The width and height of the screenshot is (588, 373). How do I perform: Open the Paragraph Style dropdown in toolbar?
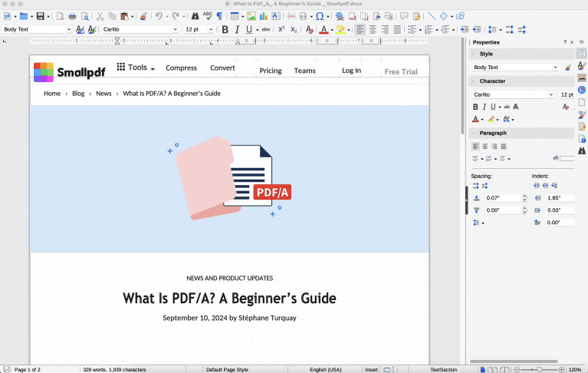pos(69,29)
